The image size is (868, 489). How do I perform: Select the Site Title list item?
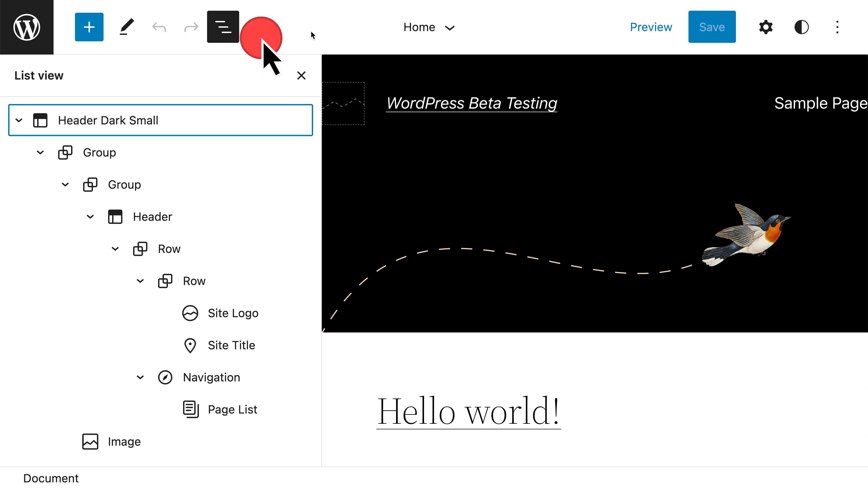point(231,345)
